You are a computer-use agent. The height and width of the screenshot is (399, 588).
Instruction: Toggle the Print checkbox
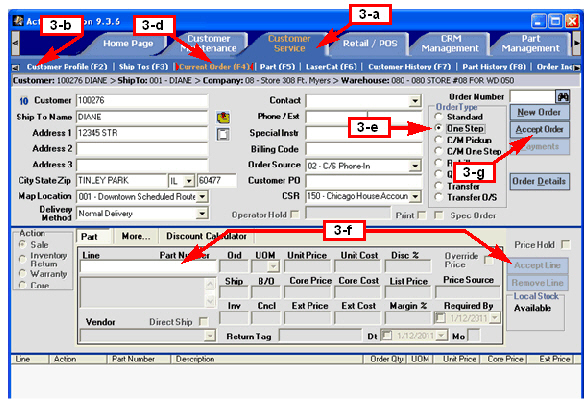pyautogui.click(x=422, y=215)
